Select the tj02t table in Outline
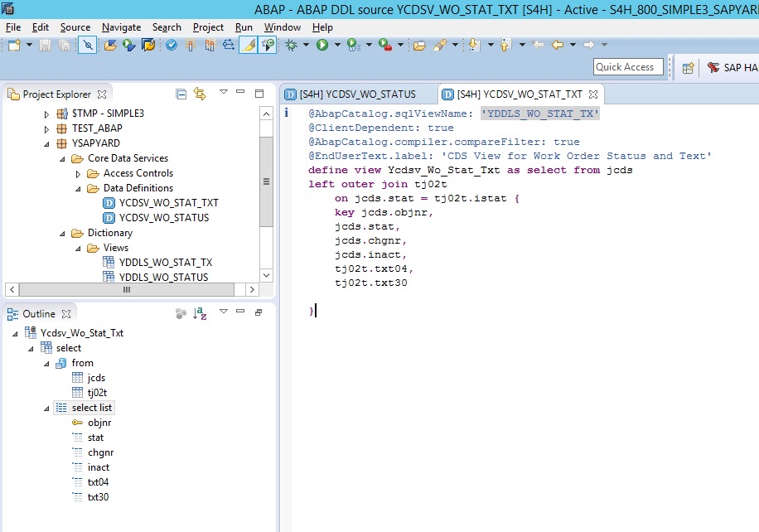759x532 pixels. pos(97,393)
